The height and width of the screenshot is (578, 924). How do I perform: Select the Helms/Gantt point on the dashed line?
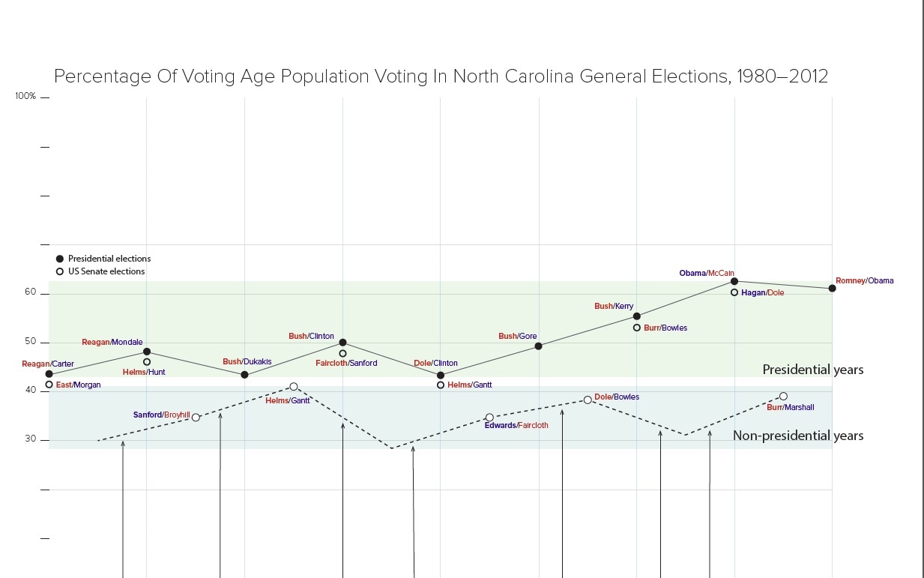(x=294, y=387)
